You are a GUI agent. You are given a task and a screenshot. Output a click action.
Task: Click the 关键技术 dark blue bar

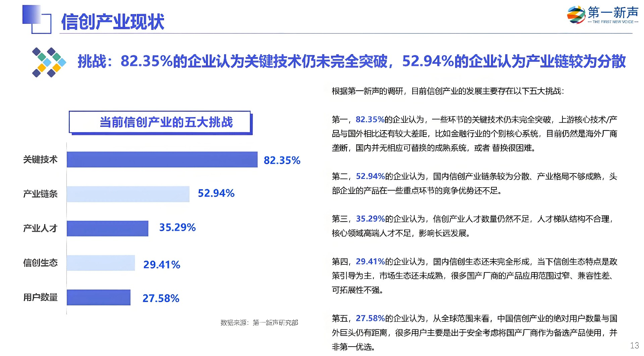162,159
